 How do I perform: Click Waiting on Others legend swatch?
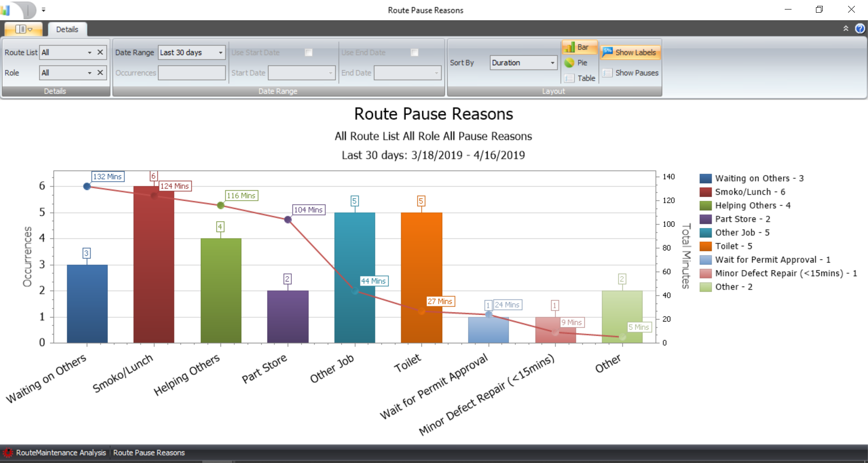point(706,178)
